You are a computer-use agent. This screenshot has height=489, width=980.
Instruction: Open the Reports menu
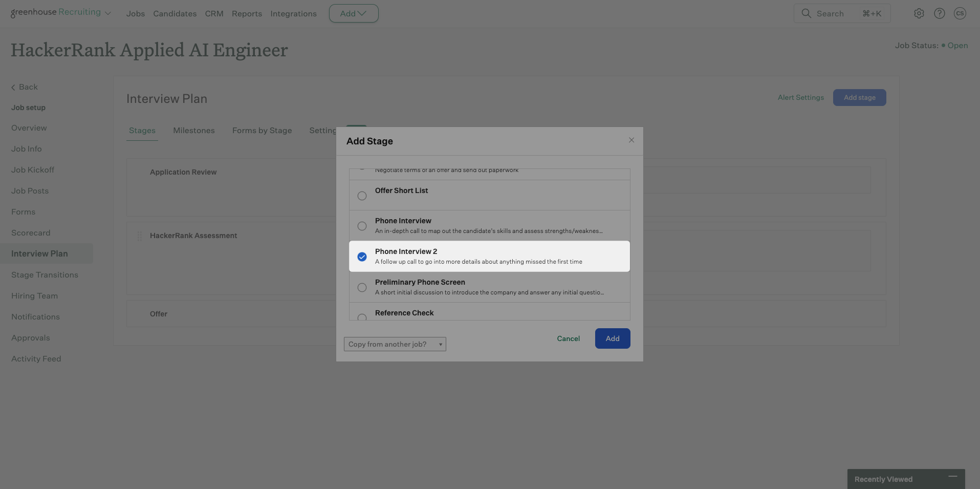(x=247, y=14)
